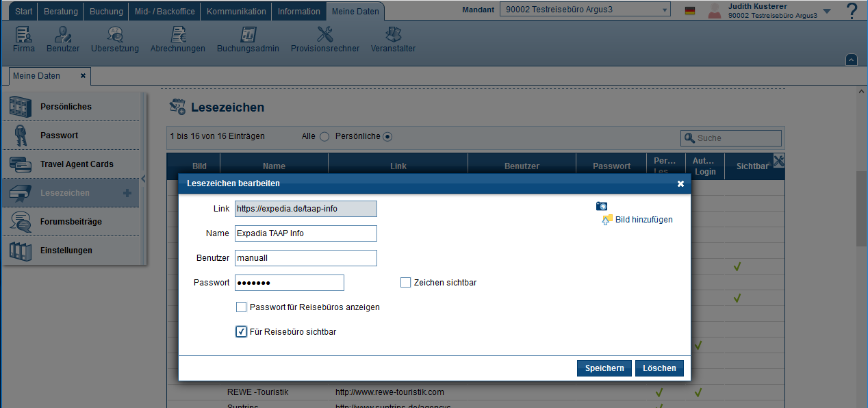Collapse the toolbar ribbon arrow
Viewport: 868px width, 408px height.
click(851, 60)
